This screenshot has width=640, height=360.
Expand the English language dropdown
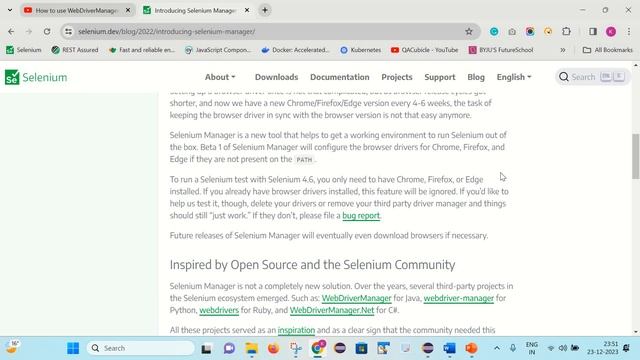coord(514,77)
